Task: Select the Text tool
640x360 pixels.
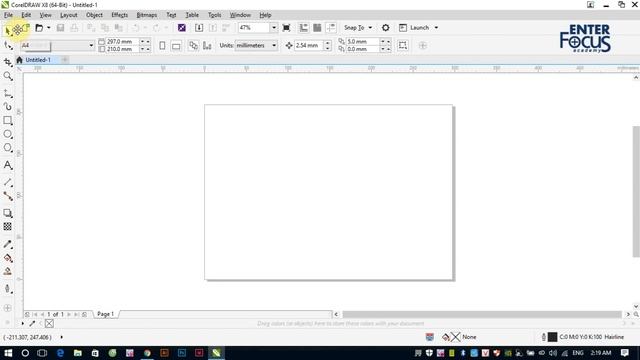Action: tap(8, 165)
